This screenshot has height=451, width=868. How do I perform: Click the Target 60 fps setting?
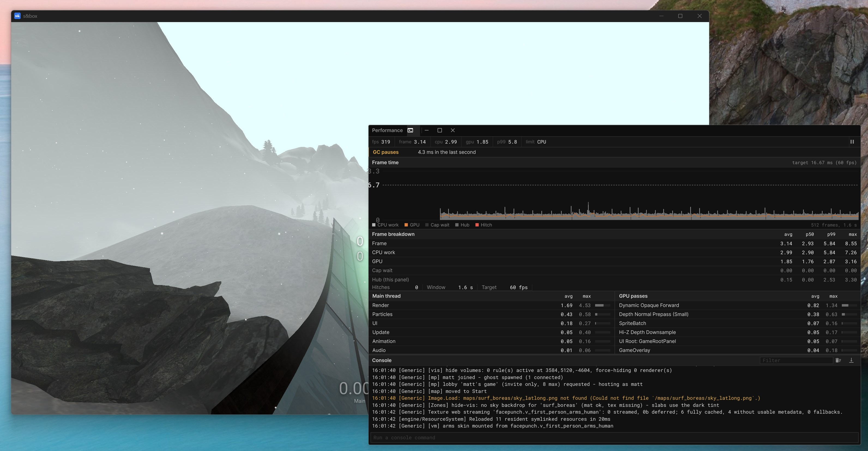coord(504,287)
